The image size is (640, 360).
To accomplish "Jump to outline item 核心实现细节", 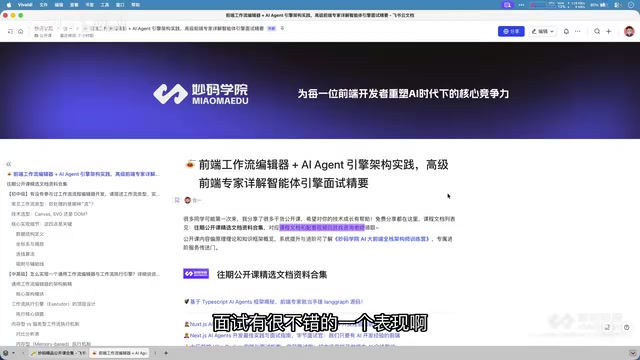I will click(x=42, y=224).
